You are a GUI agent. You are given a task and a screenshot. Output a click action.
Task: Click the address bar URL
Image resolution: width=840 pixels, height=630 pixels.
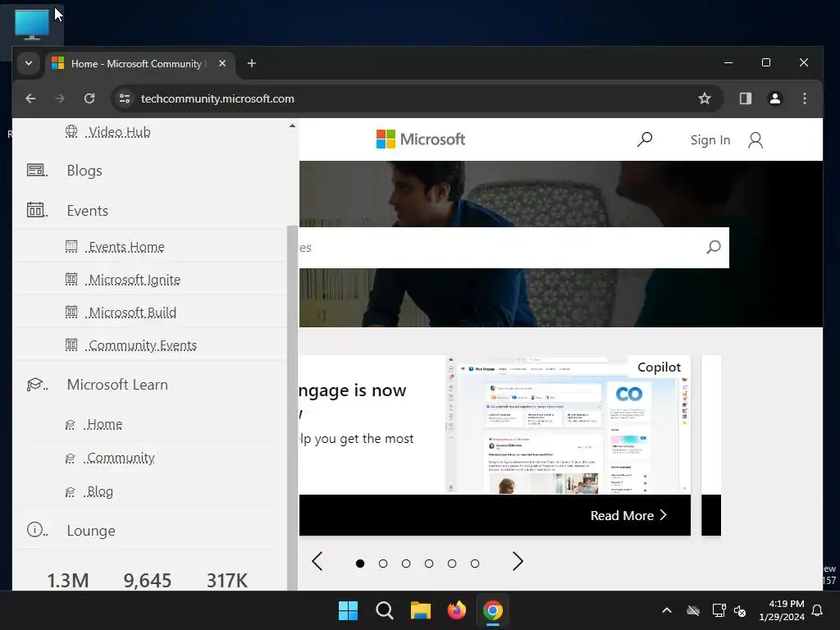pos(217,98)
